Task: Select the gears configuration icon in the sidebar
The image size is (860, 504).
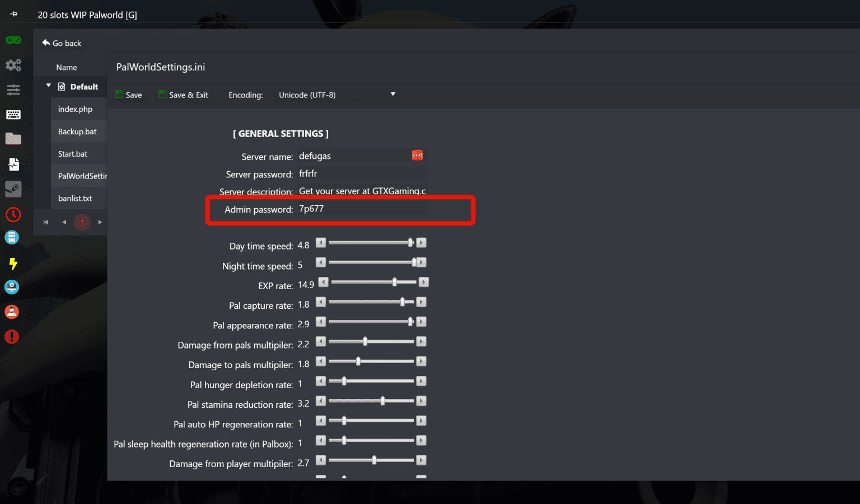Action: (x=13, y=65)
